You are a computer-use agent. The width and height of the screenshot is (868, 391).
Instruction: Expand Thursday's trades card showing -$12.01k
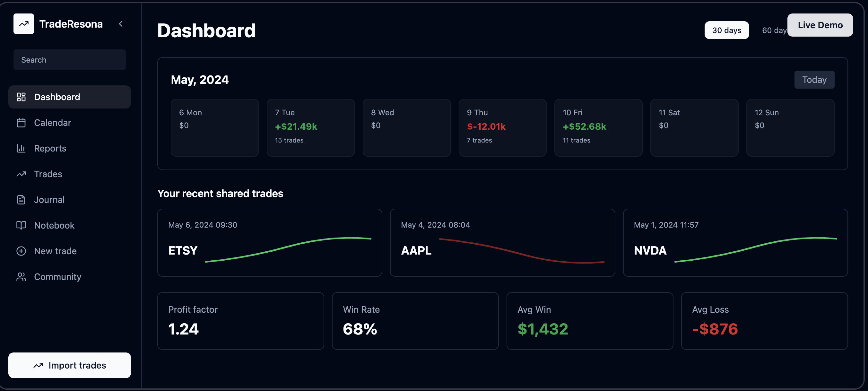coord(502,127)
